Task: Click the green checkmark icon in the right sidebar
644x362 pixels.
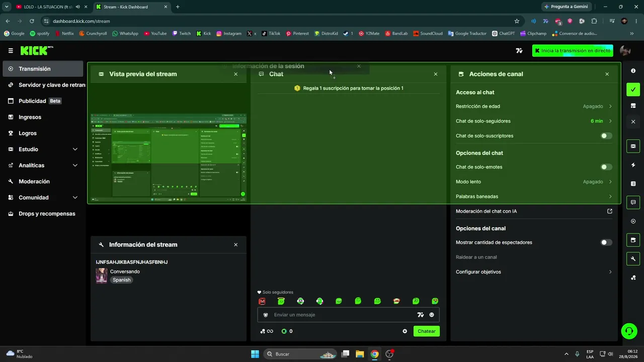Action: pos(633,89)
